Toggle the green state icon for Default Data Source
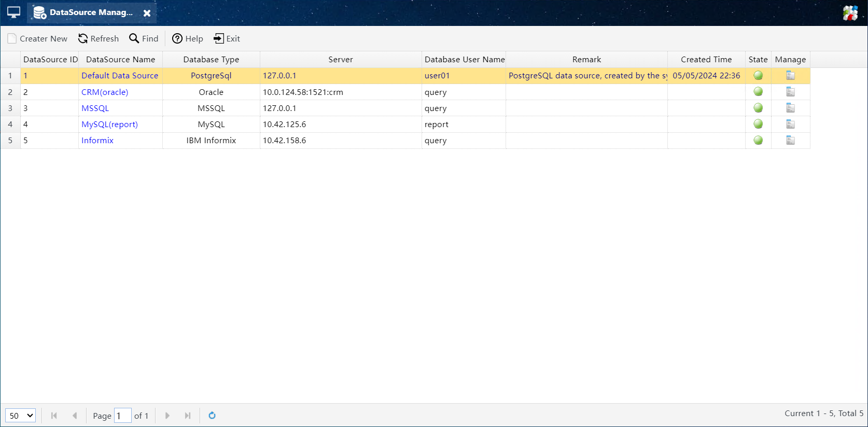 (758, 75)
